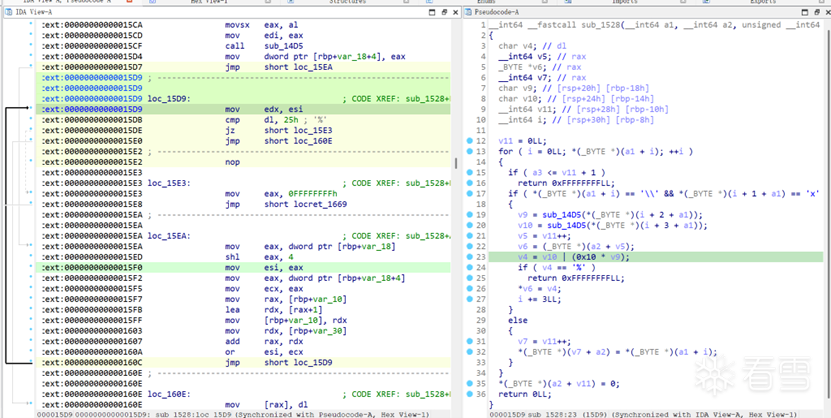Click the '*(_BYTE *)(a2 + v11) = 0;' statement
The image size is (831, 418).
coord(559,384)
